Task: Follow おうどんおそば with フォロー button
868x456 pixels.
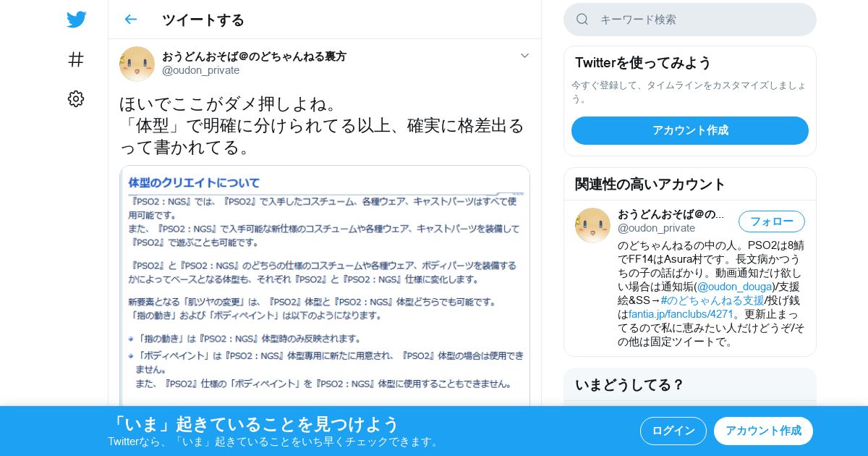Action: (771, 221)
